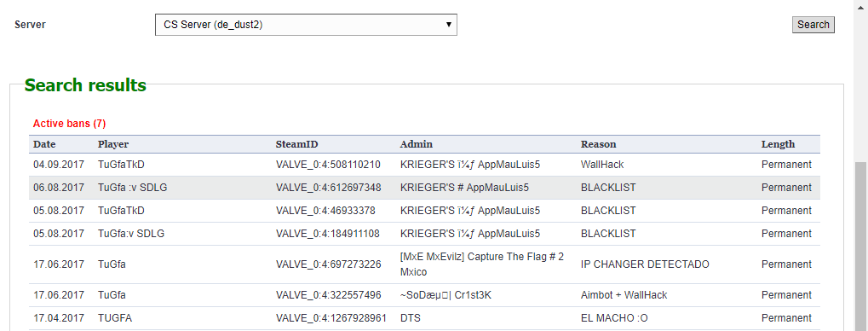Select player TuGfaTkD in the WallHack row
The height and width of the screenshot is (331, 868).
(x=122, y=165)
